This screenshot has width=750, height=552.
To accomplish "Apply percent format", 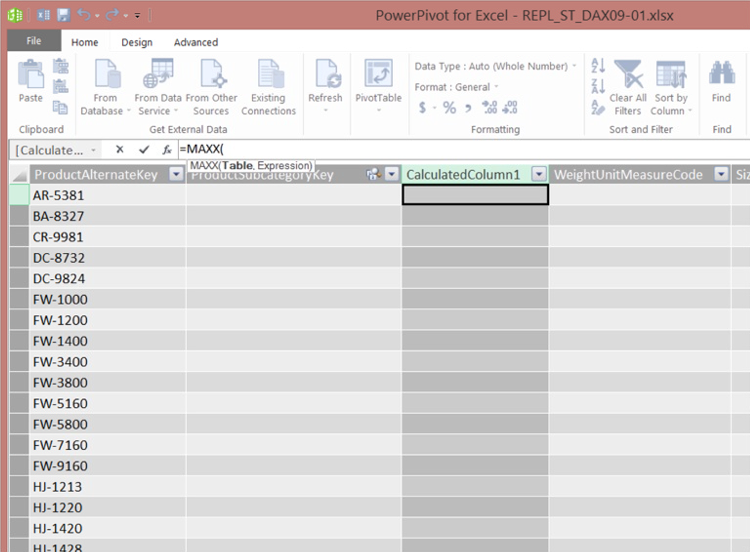I will (449, 107).
